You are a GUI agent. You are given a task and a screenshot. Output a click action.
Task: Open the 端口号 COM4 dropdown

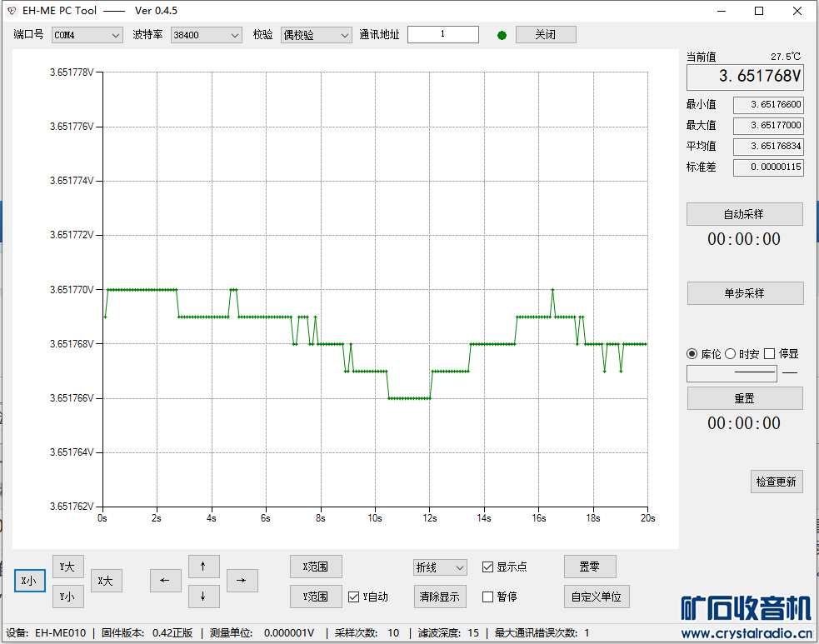[x=87, y=35]
